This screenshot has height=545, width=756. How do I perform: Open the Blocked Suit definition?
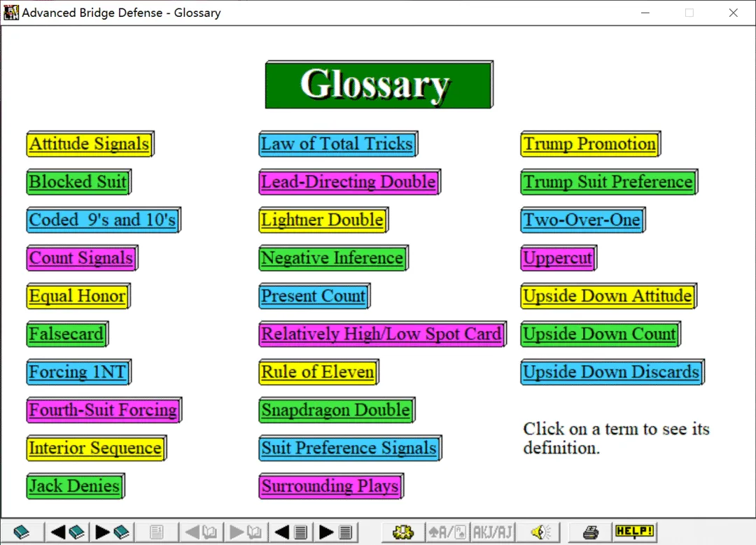78,182
